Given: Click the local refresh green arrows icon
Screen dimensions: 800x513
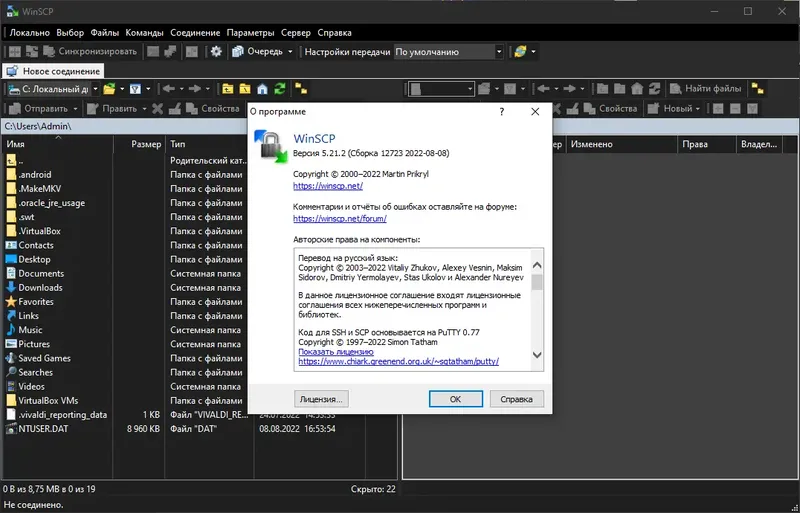Looking at the screenshot, I should 280,89.
